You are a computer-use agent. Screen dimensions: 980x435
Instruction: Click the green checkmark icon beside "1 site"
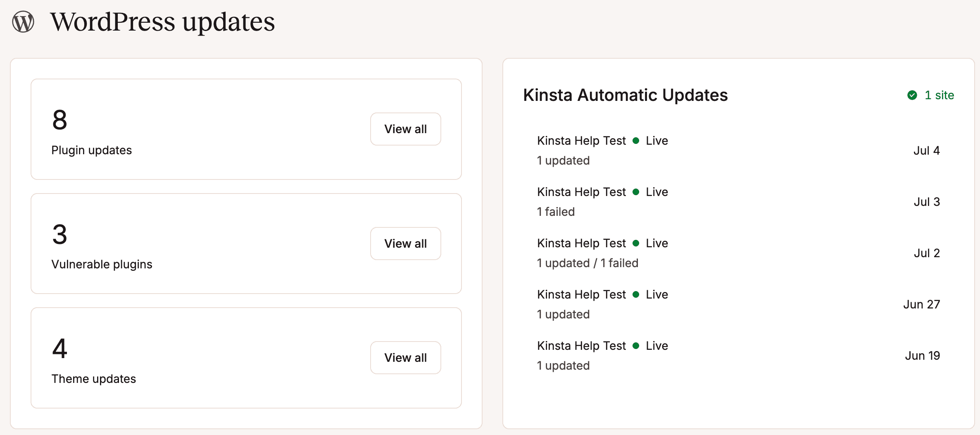tap(912, 95)
